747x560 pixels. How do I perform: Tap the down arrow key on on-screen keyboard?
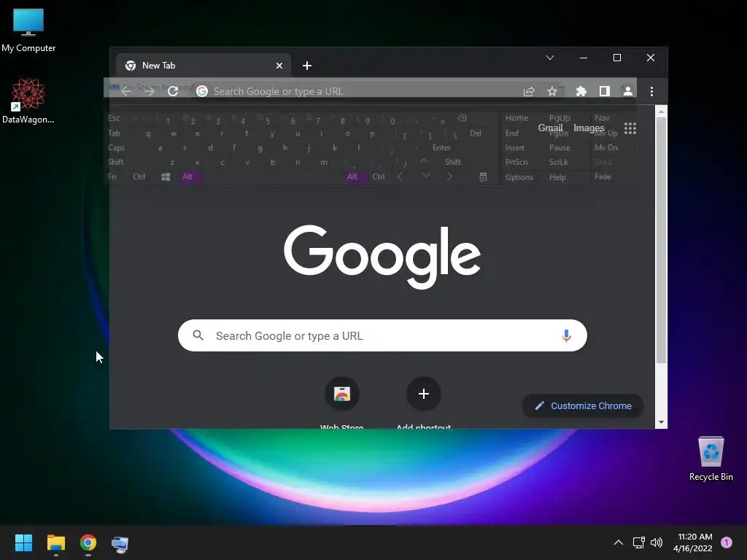pos(426,176)
